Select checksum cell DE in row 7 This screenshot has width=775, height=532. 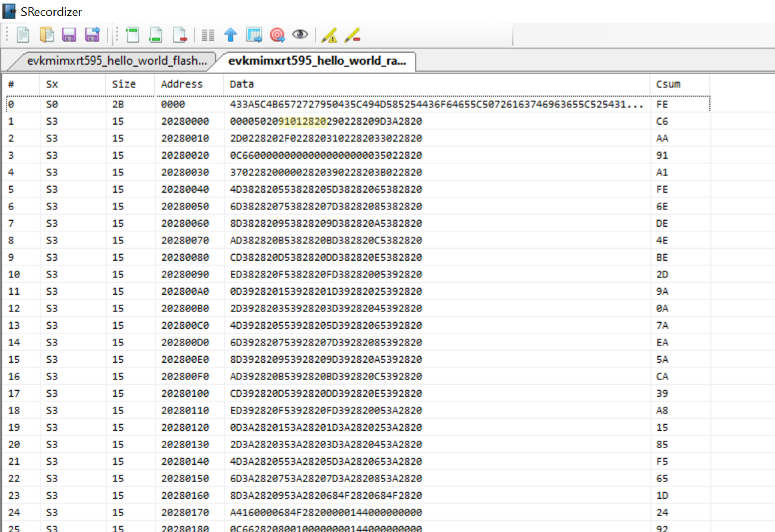coord(680,223)
